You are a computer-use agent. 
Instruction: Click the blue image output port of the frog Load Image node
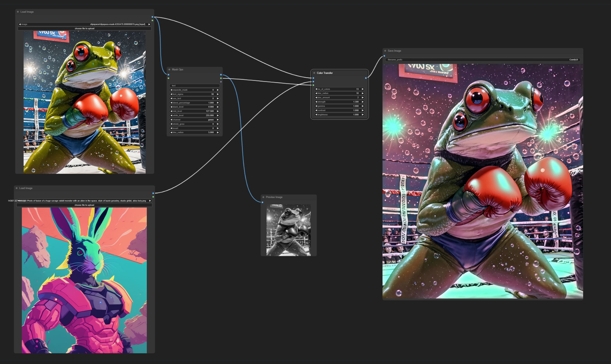coord(152,17)
